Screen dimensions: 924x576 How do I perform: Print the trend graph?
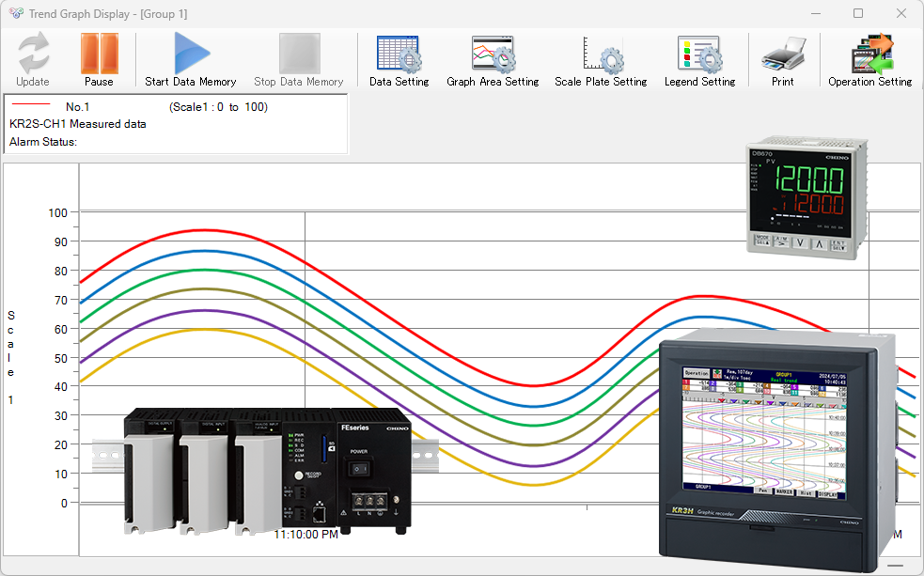[783, 60]
